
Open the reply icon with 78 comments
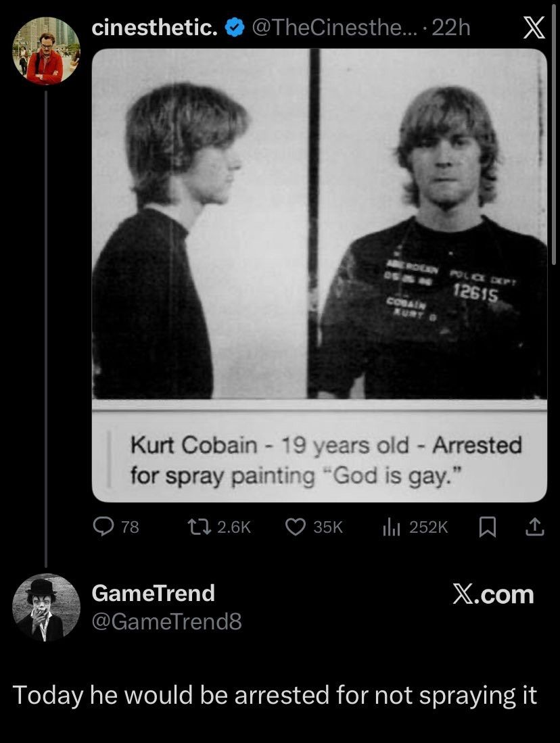(x=103, y=527)
